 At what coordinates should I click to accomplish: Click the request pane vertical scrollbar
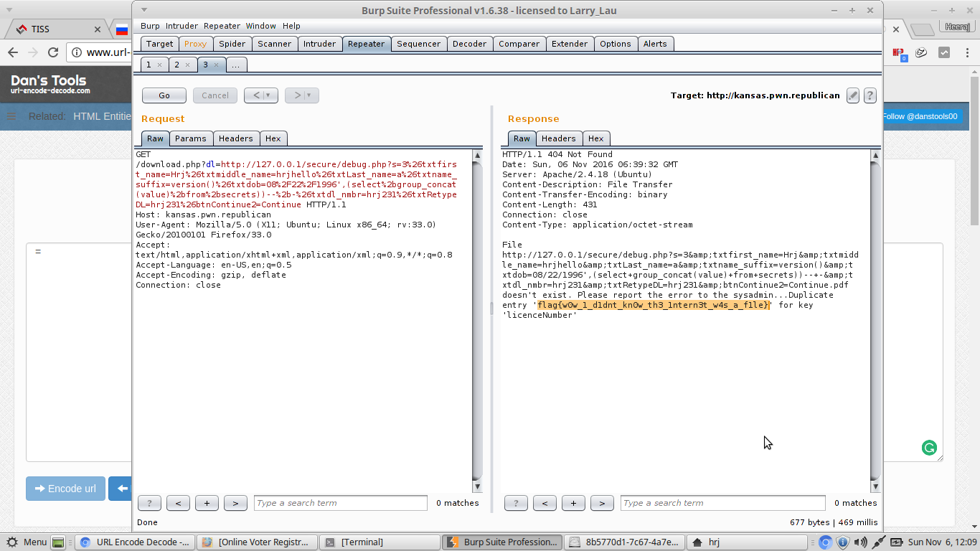tap(478, 320)
